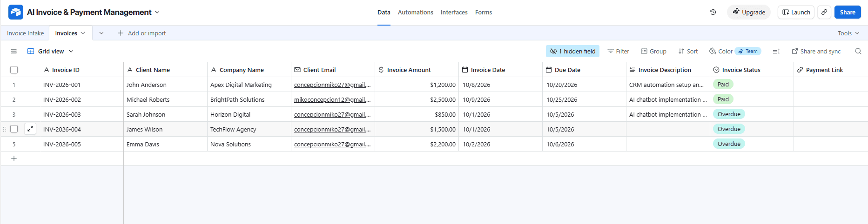
Task: Open the Invoice Intake table tab
Action: [25, 33]
